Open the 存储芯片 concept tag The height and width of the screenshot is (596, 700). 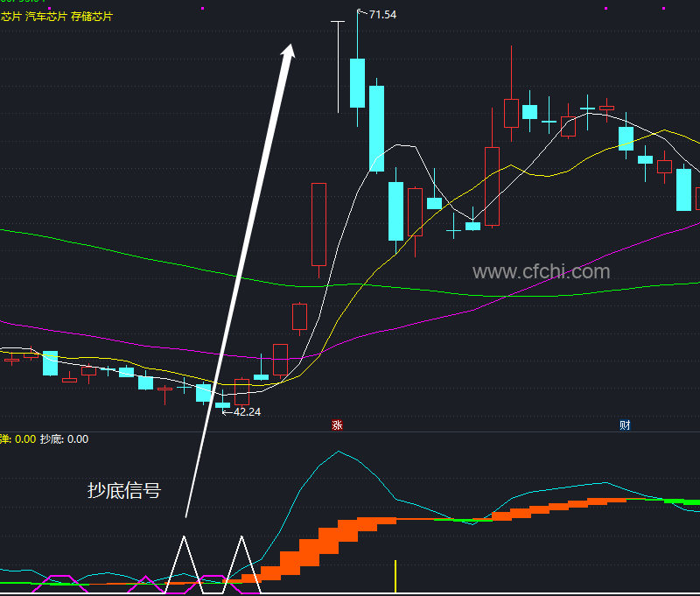[x=92, y=17]
